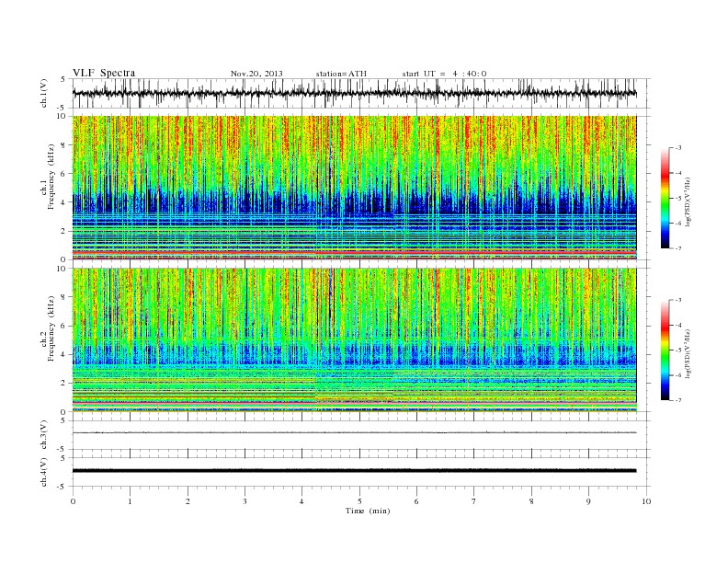
Task: Click the "Time (min)" axis label
Action: coord(368,511)
